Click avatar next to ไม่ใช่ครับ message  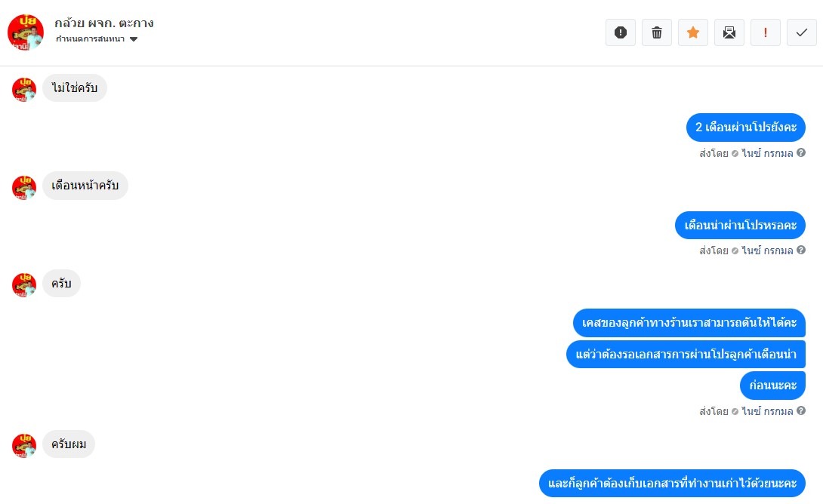pos(24,89)
